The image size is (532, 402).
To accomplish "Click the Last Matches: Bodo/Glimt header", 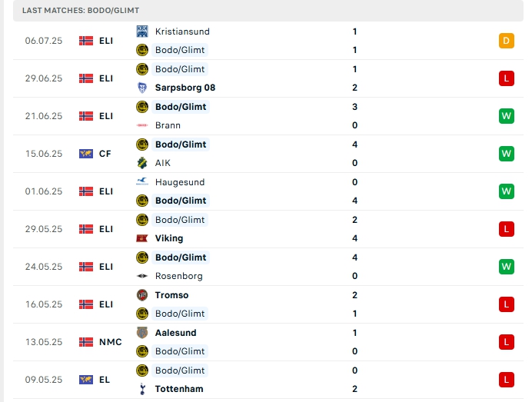I will (x=81, y=10).
